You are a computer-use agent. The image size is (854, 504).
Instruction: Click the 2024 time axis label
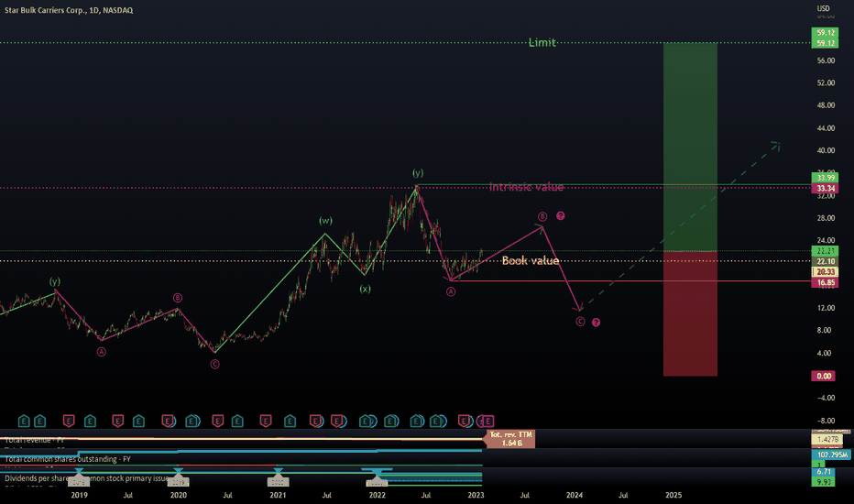pyautogui.click(x=574, y=495)
